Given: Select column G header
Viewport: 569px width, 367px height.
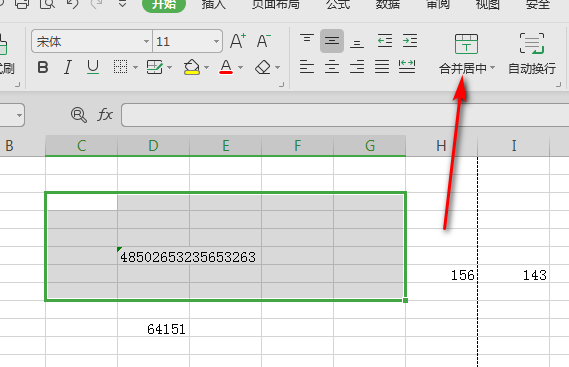Looking at the screenshot, I should point(369,146).
